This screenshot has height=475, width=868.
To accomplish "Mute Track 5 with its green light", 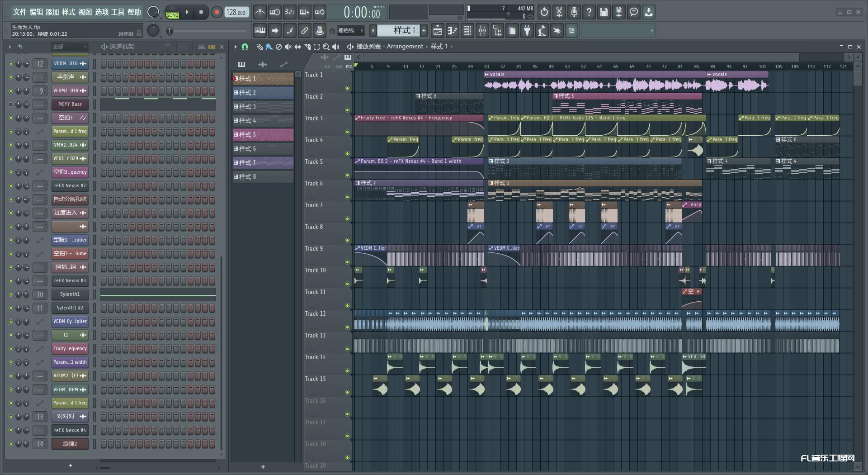I will pyautogui.click(x=347, y=175).
